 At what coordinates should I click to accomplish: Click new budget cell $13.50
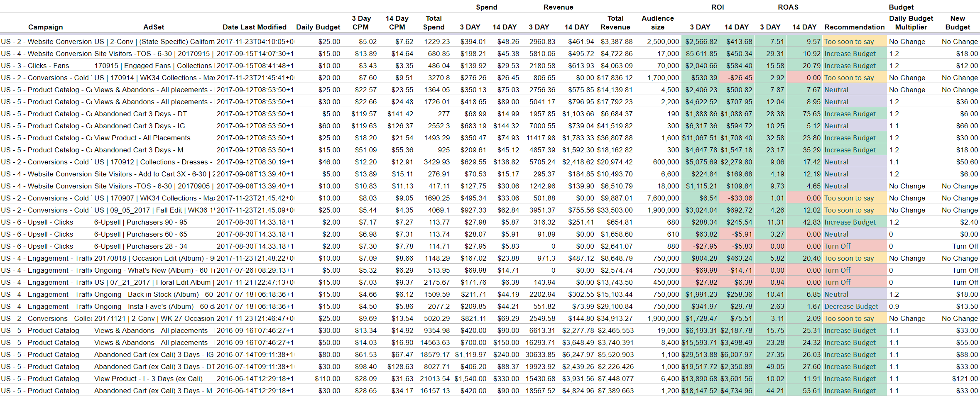967,306
